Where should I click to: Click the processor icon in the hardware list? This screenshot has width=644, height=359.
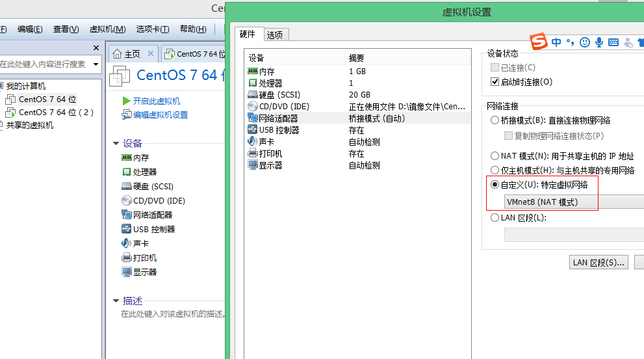click(253, 83)
